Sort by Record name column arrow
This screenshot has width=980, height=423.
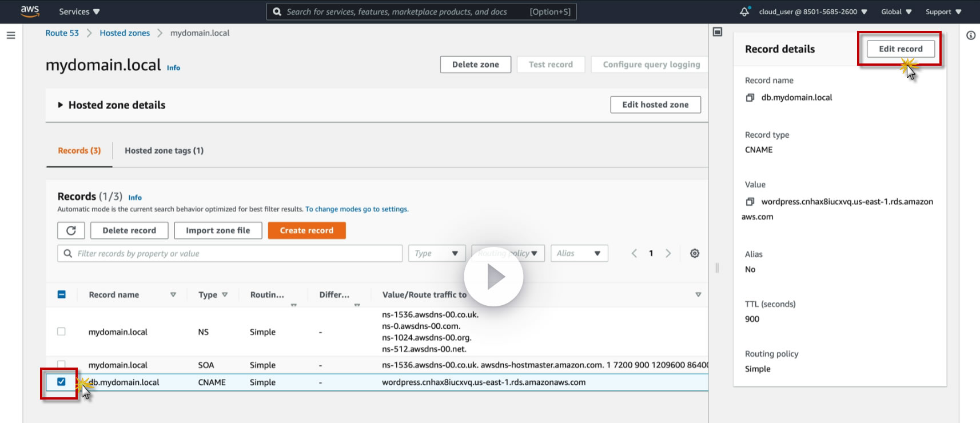[173, 294]
